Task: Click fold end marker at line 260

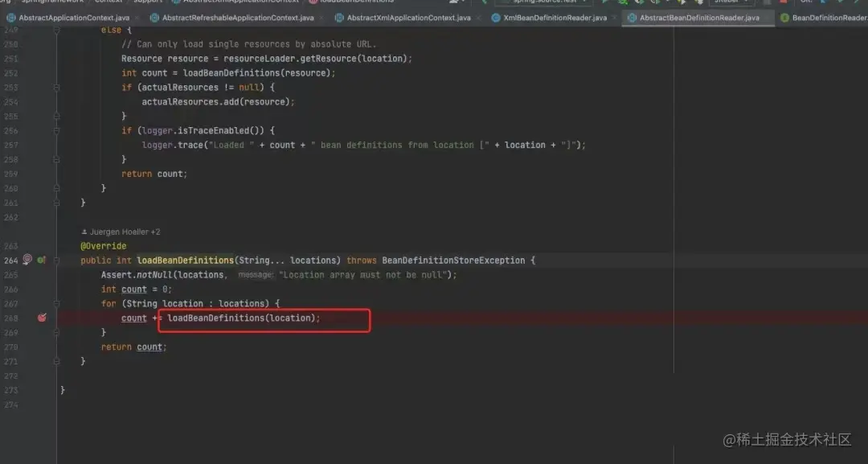Action: [x=56, y=188]
